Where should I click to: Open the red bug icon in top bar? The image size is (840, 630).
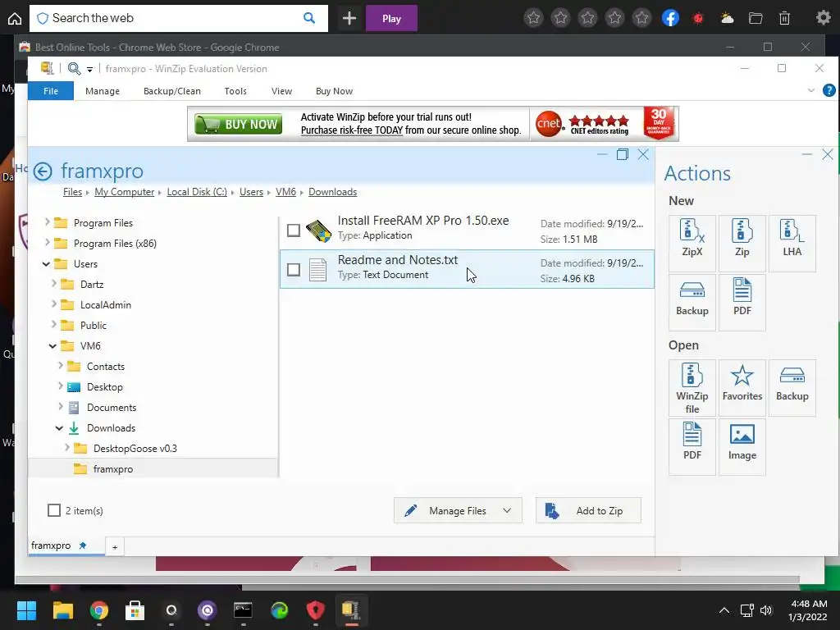(x=697, y=18)
